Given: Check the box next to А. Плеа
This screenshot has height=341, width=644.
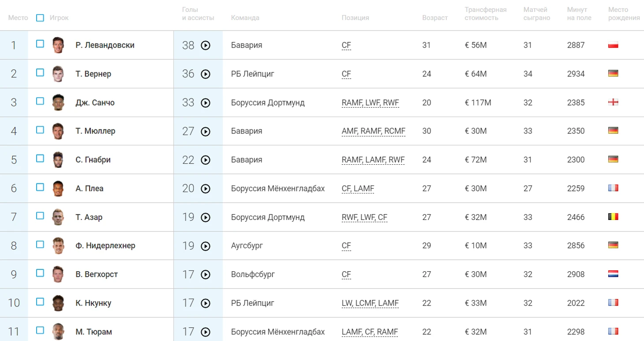Looking at the screenshot, I should 40,187.
